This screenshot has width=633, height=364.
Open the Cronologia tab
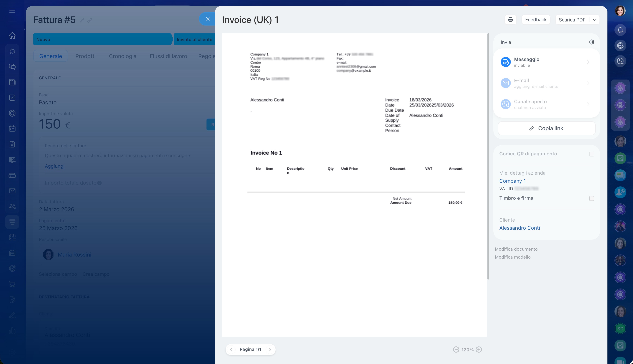tap(123, 56)
